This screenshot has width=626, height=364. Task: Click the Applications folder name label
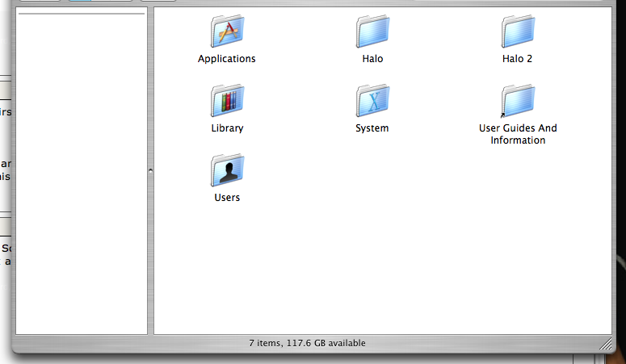(x=227, y=59)
